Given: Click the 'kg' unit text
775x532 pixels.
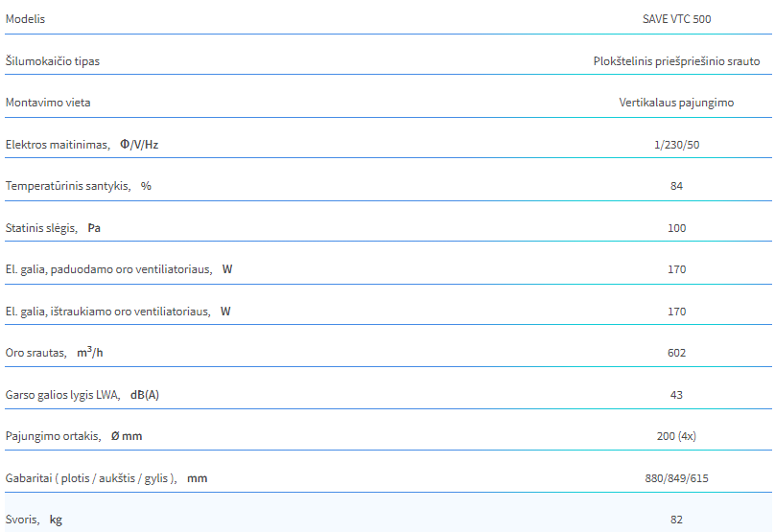Looking at the screenshot, I should coord(56,520).
